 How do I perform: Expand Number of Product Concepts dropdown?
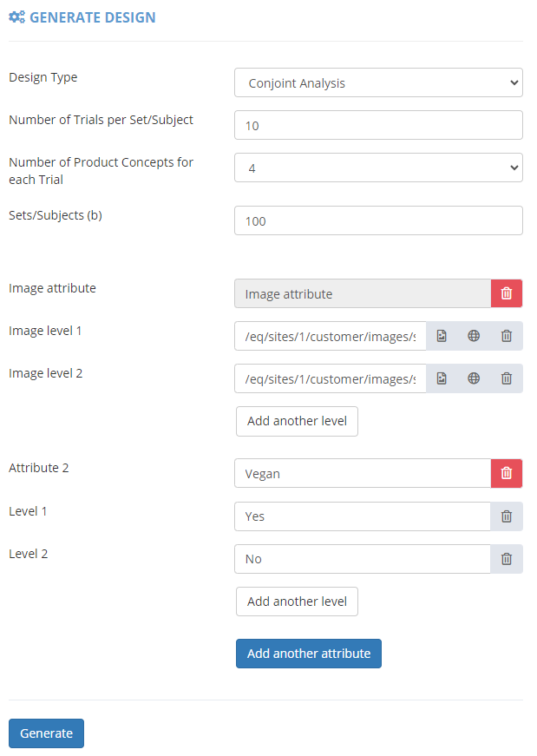coord(378,168)
